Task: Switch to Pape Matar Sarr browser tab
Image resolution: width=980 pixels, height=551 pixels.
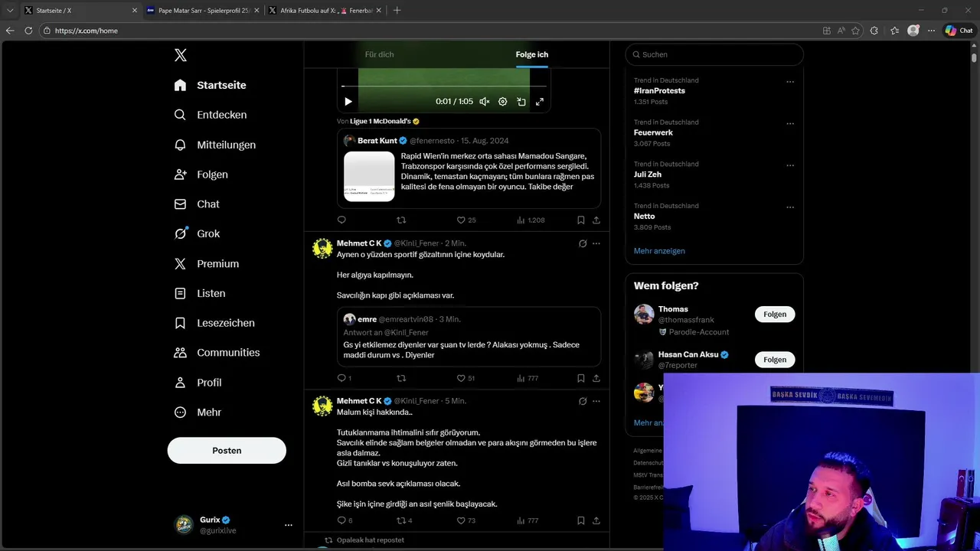Action: pyautogui.click(x=203, y=11)
